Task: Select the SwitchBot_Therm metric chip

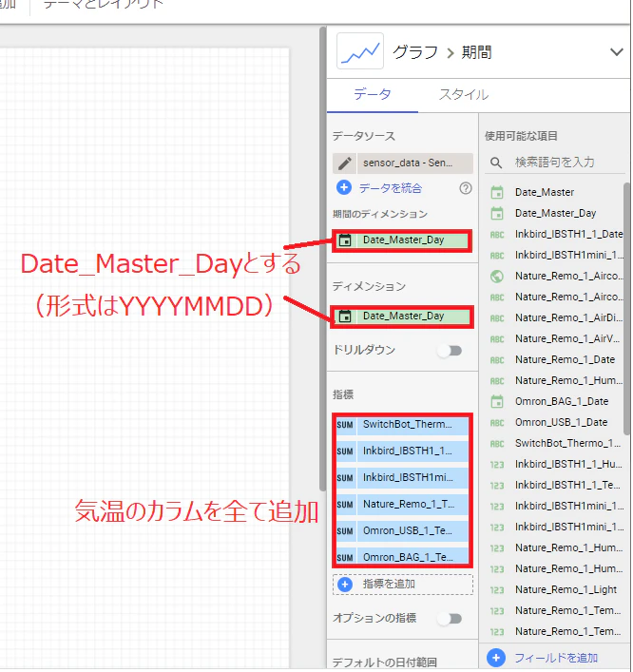Action: 412,425
